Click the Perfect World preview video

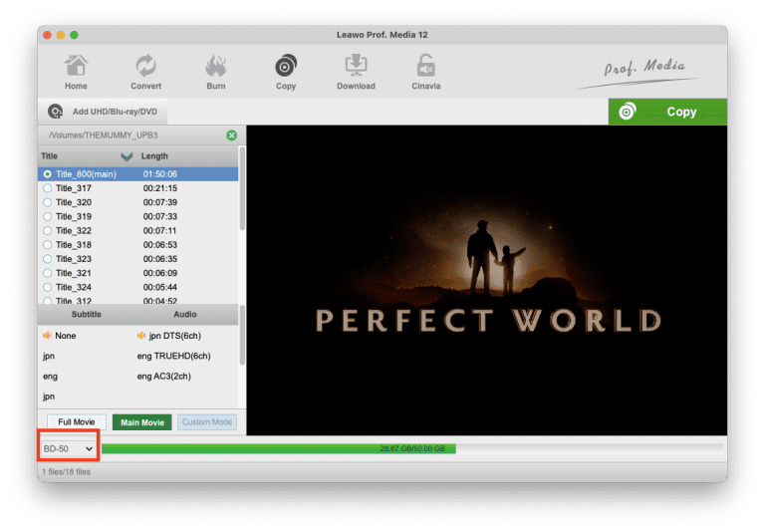(x=486, y=280)
